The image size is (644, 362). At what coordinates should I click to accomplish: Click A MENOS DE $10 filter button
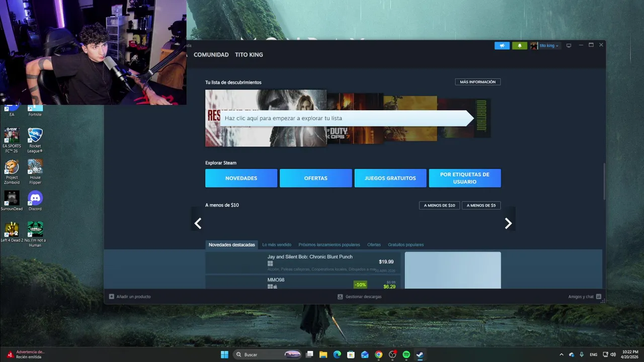click(x=439, y=205)
